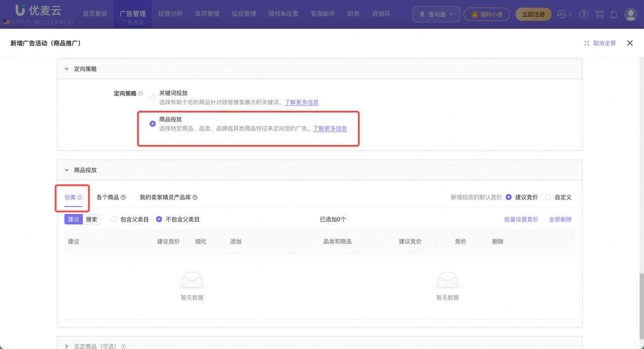The image size is (644, 349).
Task: Open the shopping cart icon
Action: [x=599, y=14]
